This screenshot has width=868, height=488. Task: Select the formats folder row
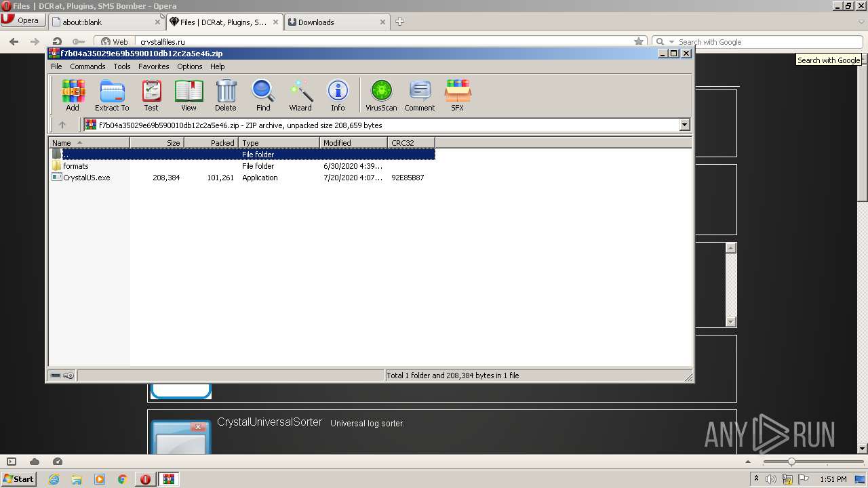coord(241,166)
